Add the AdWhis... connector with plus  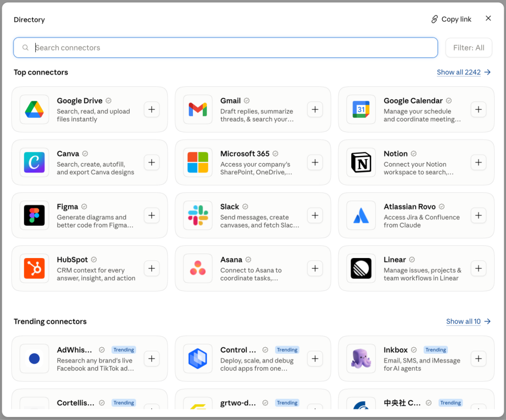(152, 358)
